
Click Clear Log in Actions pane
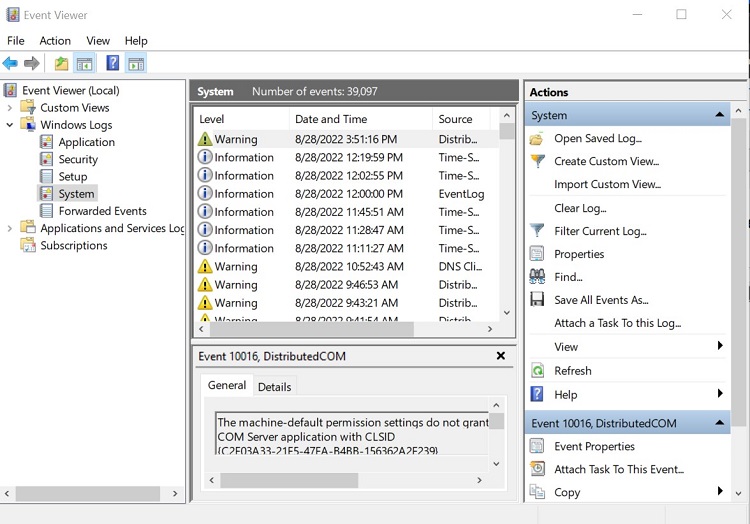580,208
